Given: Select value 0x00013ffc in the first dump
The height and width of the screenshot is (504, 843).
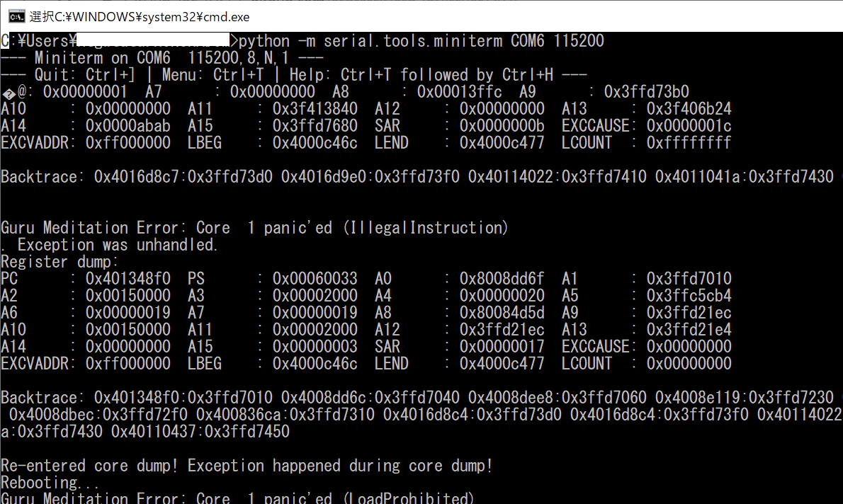Looking at the screenshot, I should coord(459,92).
